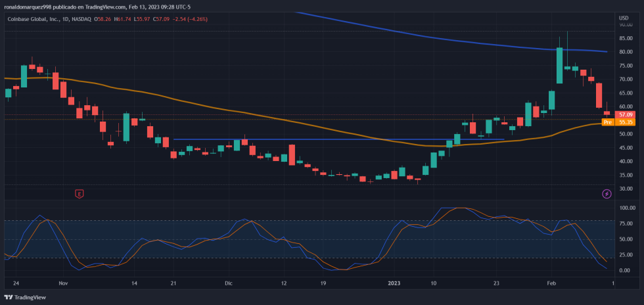644x305 pixels.
Task: Click the red earnings E icon
Action: (x=80, y=194)
